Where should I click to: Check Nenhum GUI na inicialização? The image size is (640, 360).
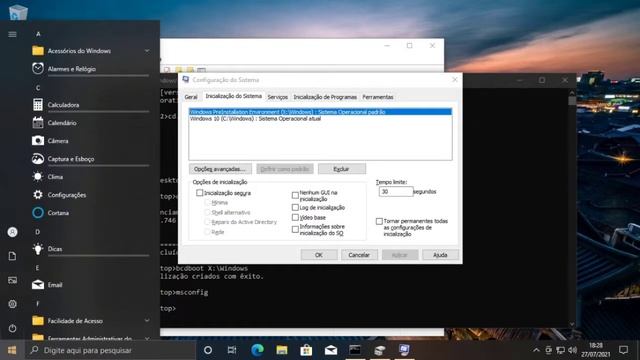295,196
